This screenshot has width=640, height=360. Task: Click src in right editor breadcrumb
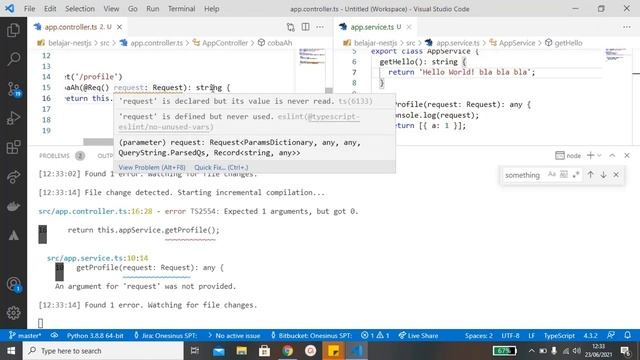coord(411,43)
